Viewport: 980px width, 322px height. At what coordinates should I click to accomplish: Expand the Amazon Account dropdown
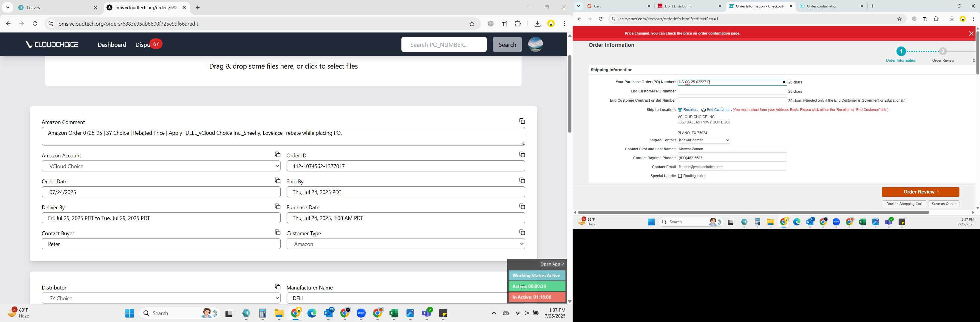[161, 166]
